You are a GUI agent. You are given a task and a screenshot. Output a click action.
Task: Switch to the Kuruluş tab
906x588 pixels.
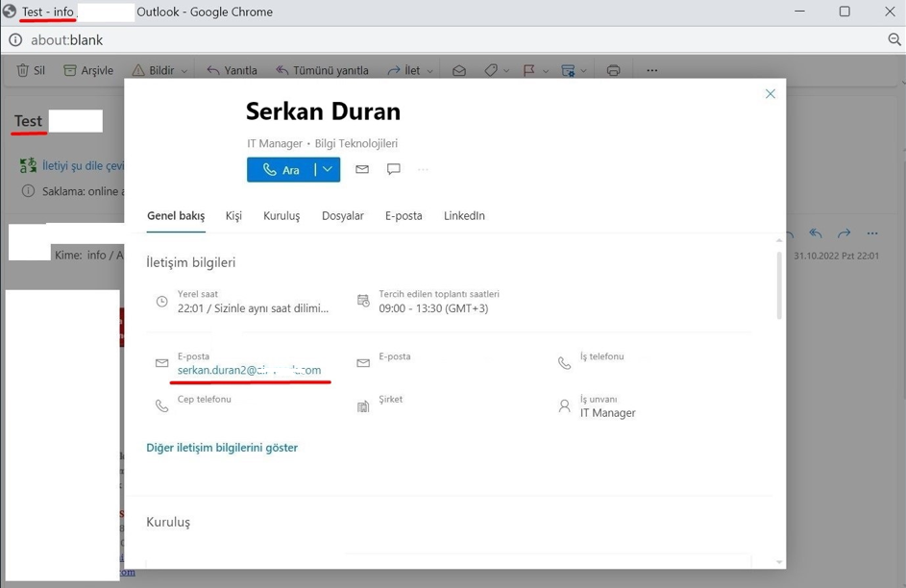pyautogui.click(x=282, y=216)
